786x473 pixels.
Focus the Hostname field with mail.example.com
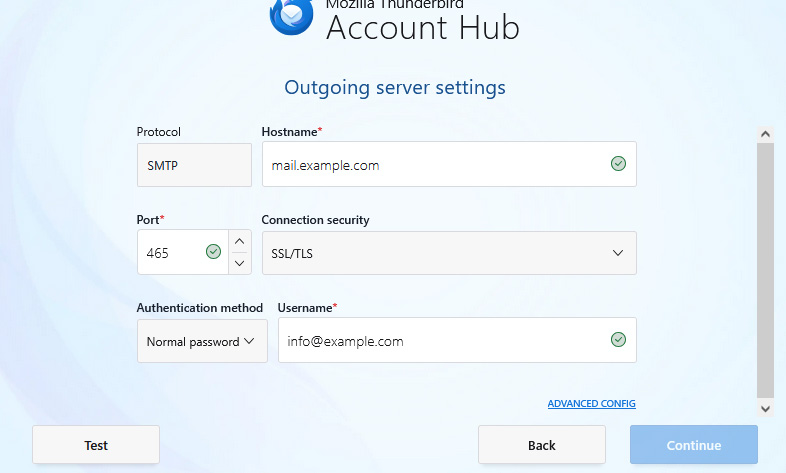pyautogui.click(x=435, y=165)
